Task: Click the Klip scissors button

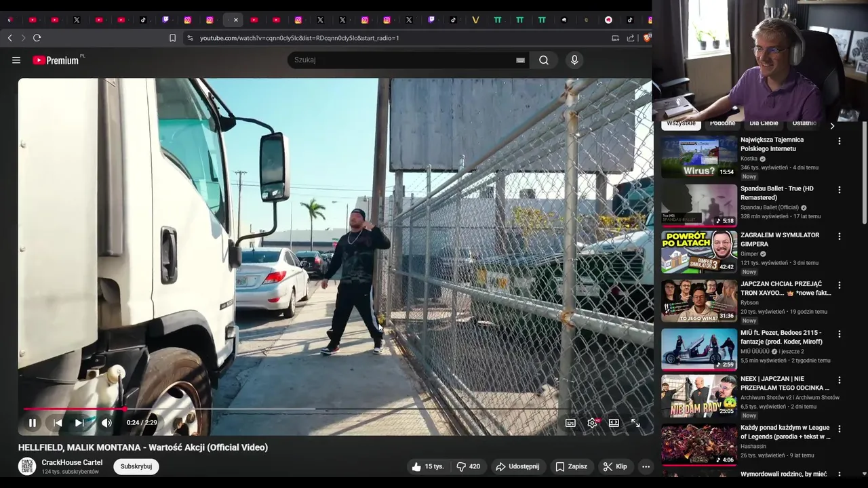Action: (616, 466)
